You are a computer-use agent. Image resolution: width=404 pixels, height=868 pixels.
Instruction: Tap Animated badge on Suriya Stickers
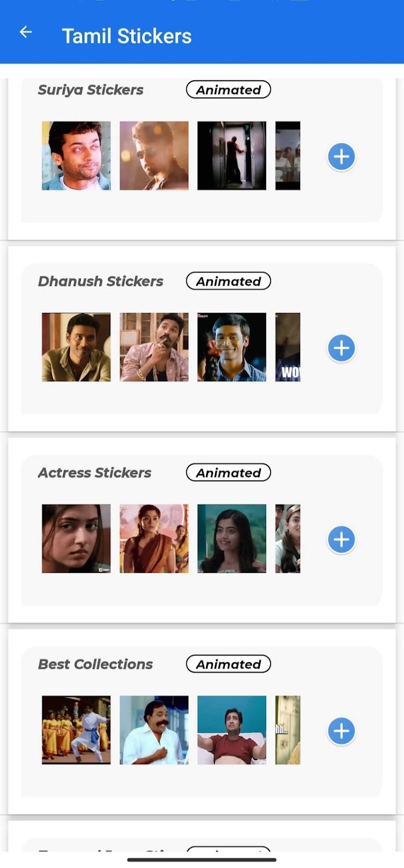[x=229, y=90]
